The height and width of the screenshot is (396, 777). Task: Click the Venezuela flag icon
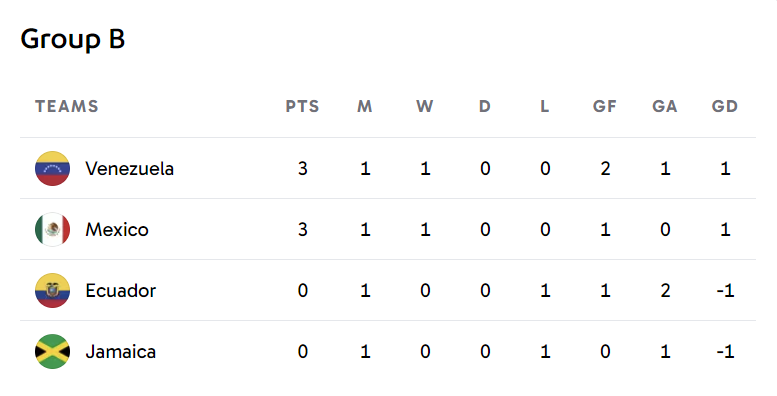click(x=53, y=169)
